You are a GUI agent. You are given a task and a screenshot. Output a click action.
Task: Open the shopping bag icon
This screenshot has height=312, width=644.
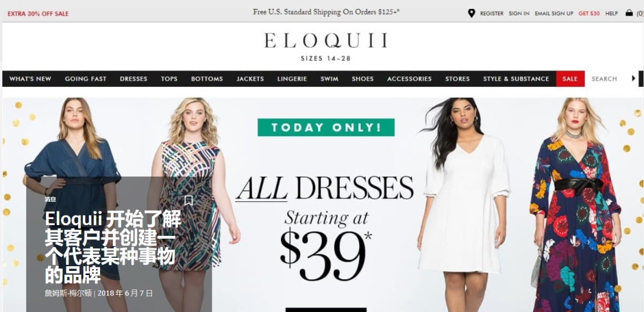click(x=629, y=13)
